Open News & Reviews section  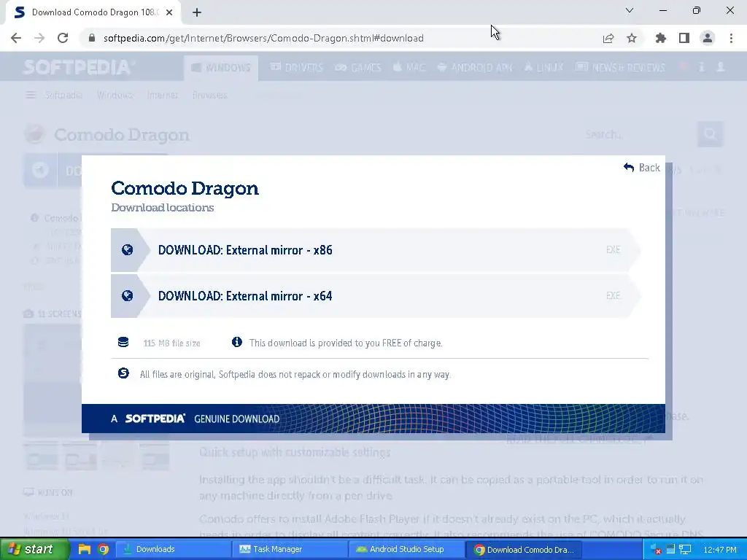[620, 68]
